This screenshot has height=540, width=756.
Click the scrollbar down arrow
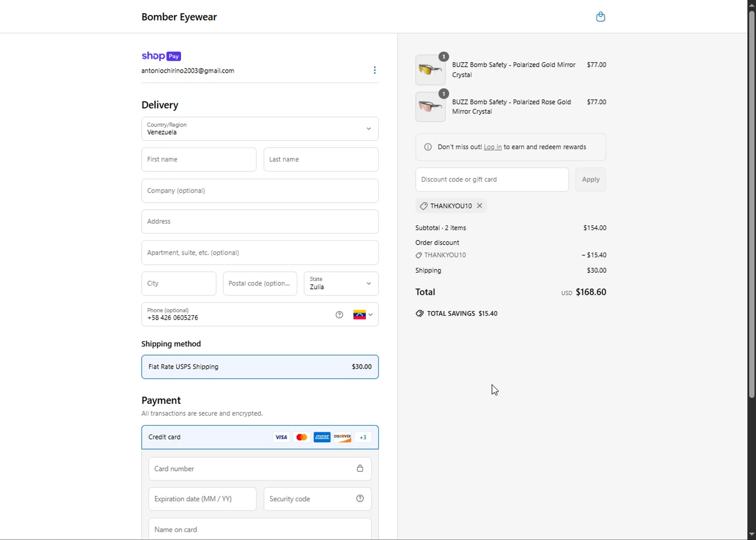tap(751, 534)
